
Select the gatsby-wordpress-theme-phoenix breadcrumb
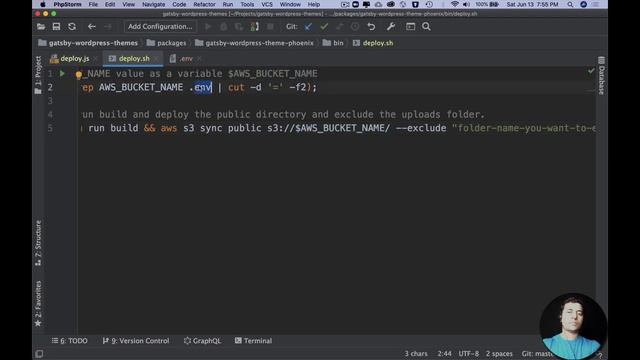coord(254,43)
